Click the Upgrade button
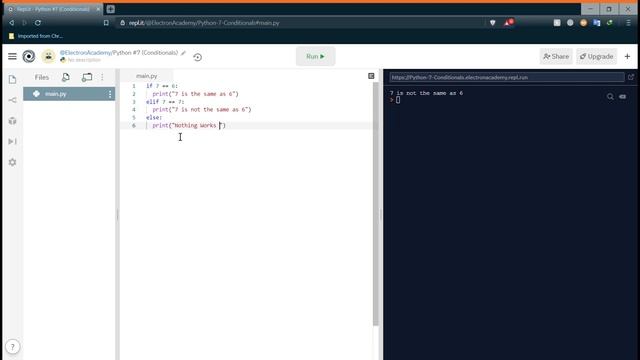 click(x=596, y=56)
